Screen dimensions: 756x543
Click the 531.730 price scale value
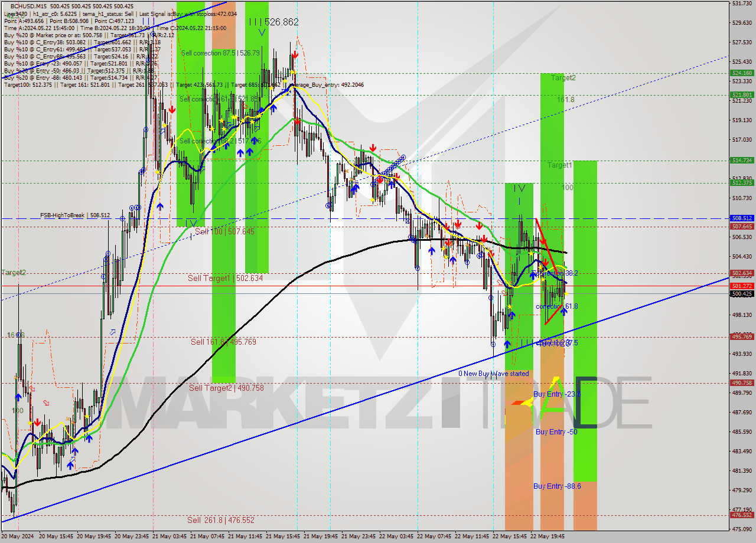tap(742, 4)
